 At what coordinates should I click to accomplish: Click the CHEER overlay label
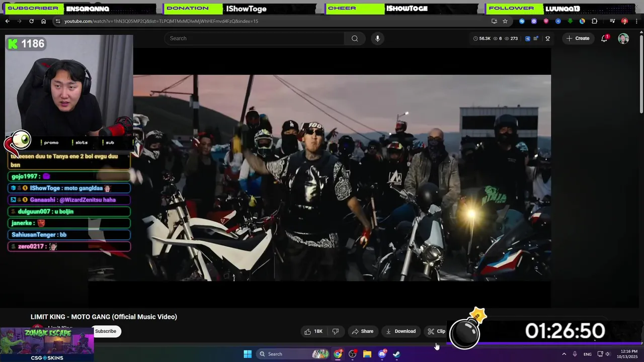point(342,8)
